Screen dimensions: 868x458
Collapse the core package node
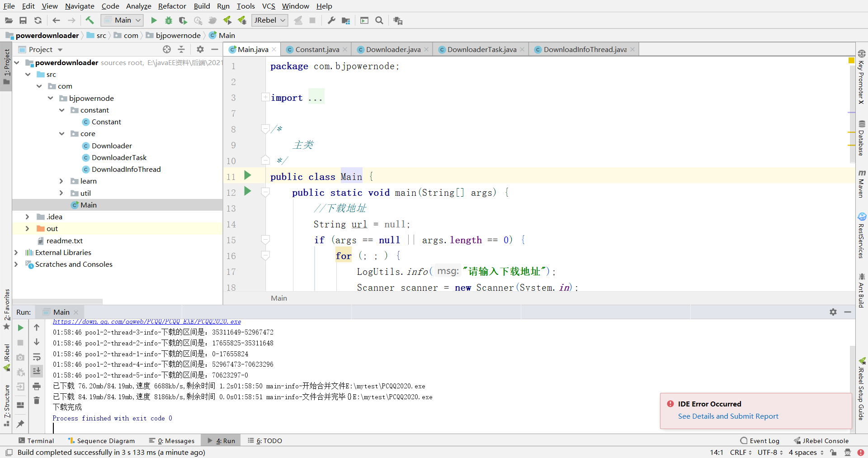61,133
